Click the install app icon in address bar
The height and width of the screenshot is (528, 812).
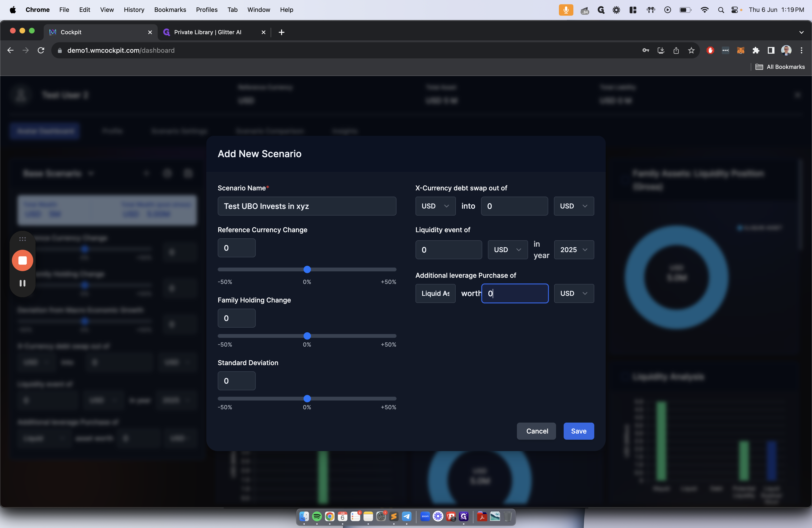coord(661,51)
